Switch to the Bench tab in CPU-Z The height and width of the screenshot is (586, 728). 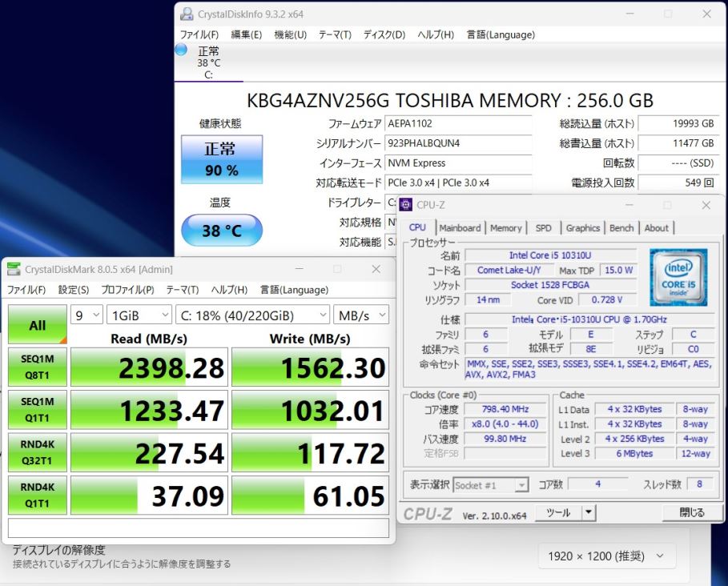click(x=621, y=228)
